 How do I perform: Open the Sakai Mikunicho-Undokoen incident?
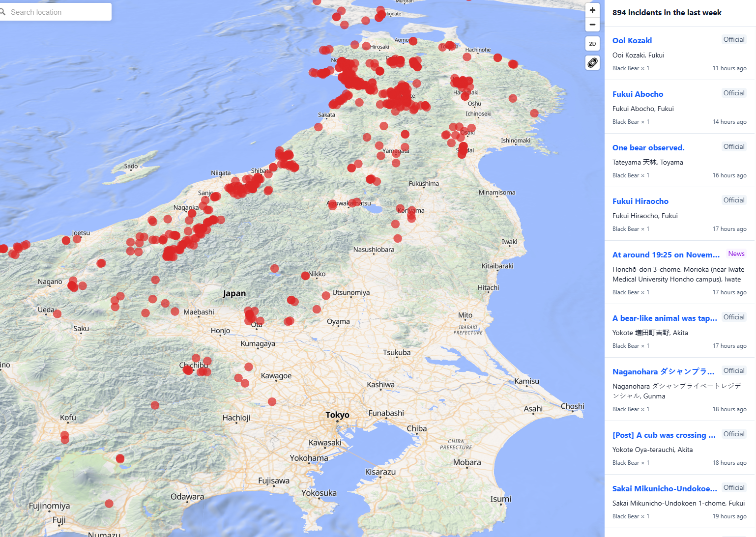tap(664, 488)
